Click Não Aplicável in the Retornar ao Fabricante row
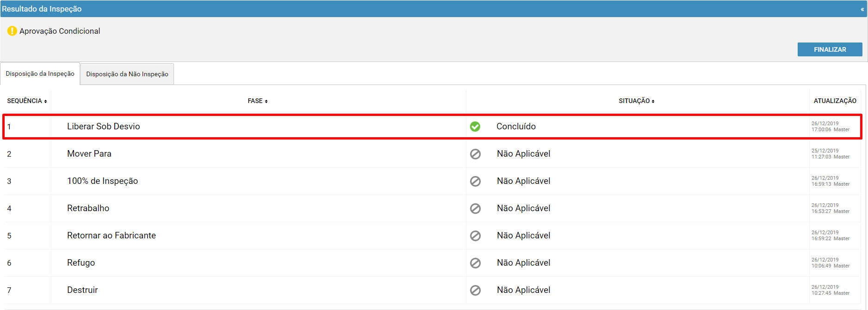This screenshot has height=310, width=868. coord(523,236)
